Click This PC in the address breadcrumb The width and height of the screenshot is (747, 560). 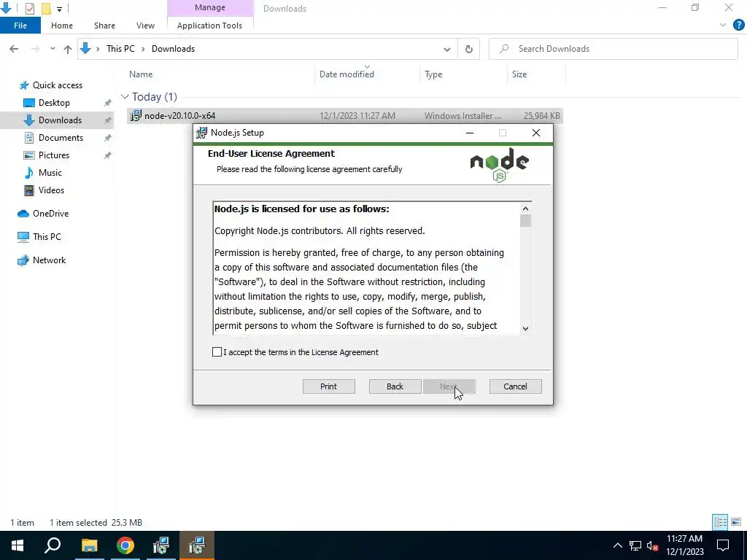(x=120, y=49)
